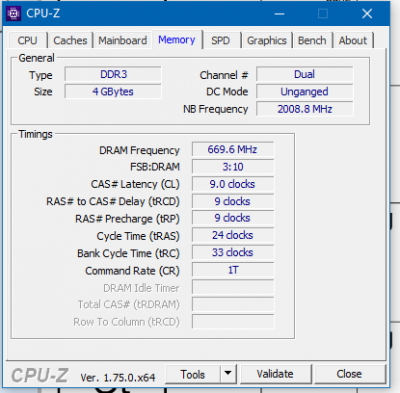Open the Graphics tab

point(267,41)
